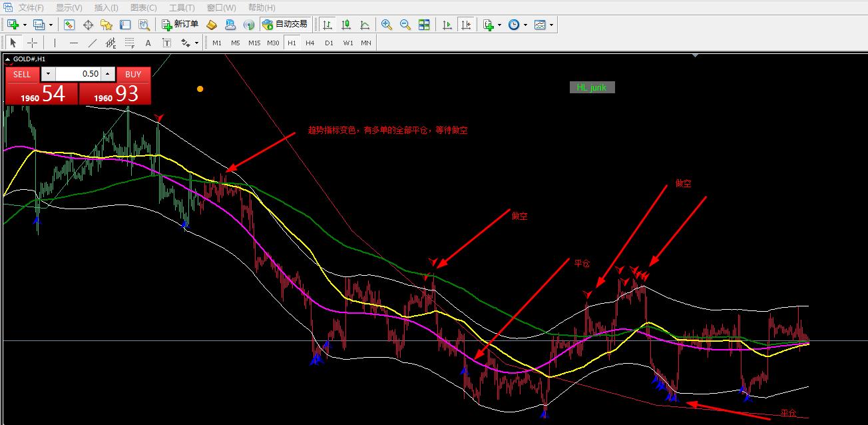The width and height of the screenshot is (868, 425).
Task: Select the Fibonacci retracement tool
Action: (x=129, y=43)
